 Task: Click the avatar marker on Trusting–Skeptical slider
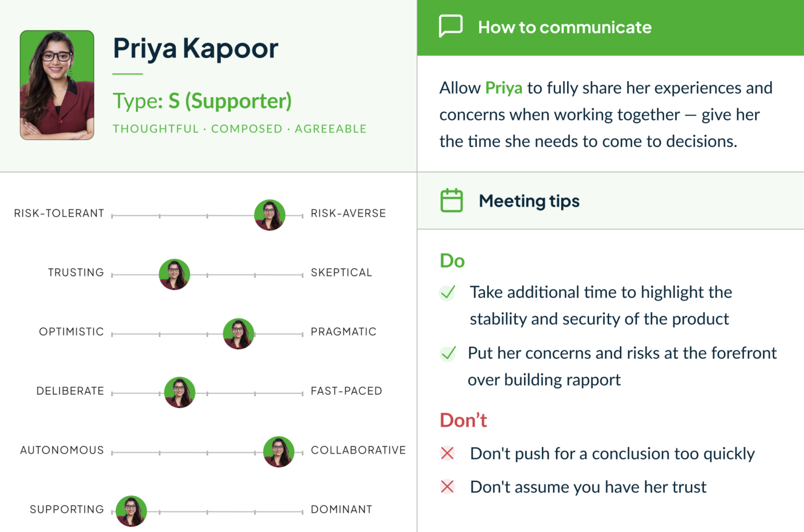point(174,274)
